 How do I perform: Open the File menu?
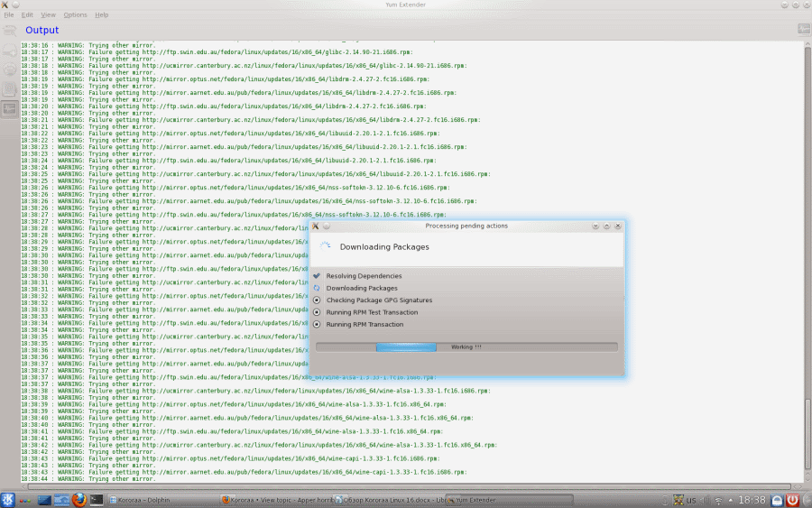9,15
